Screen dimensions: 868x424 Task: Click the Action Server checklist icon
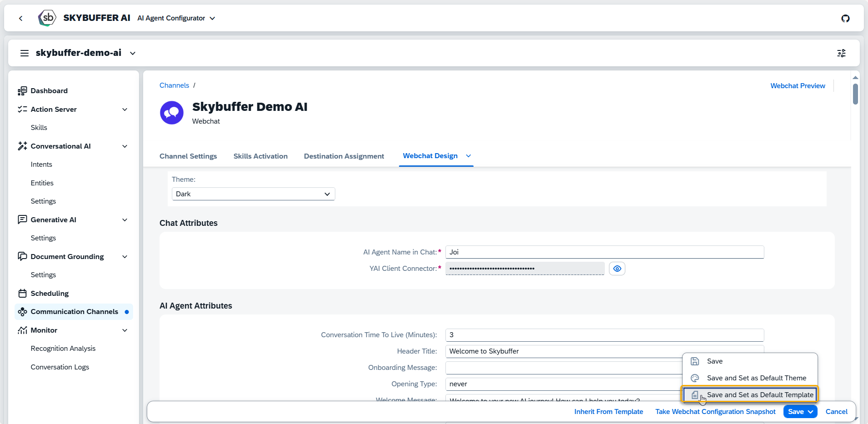(x=22, y=110)
